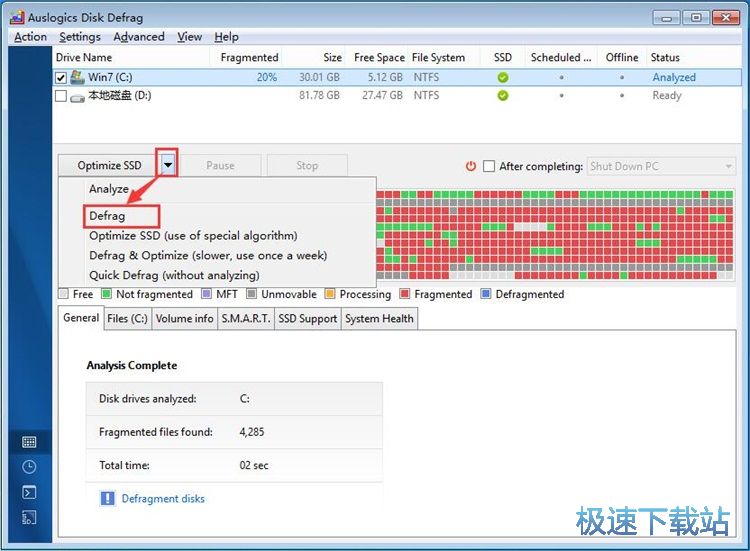Viewport: 750px width, 551px height.
Task: Open the cluster map view sidebar icon
Action: click(x=29, y=442)
